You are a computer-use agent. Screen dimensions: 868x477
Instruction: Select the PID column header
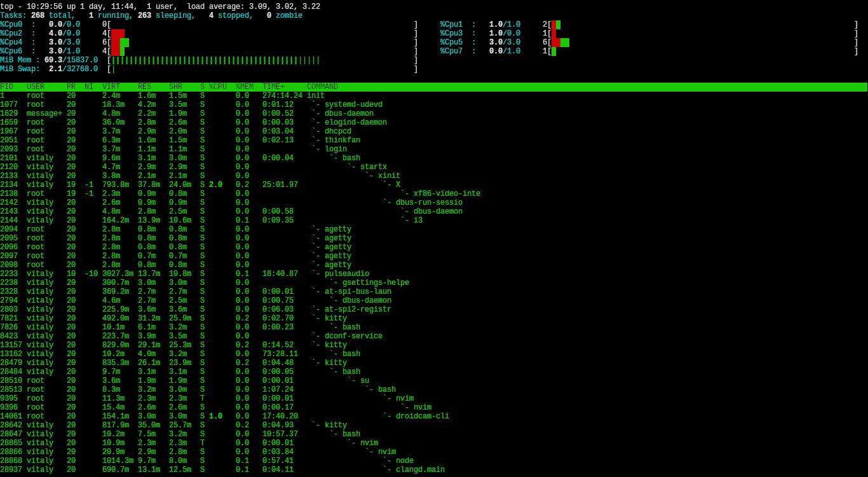(7, 86)
